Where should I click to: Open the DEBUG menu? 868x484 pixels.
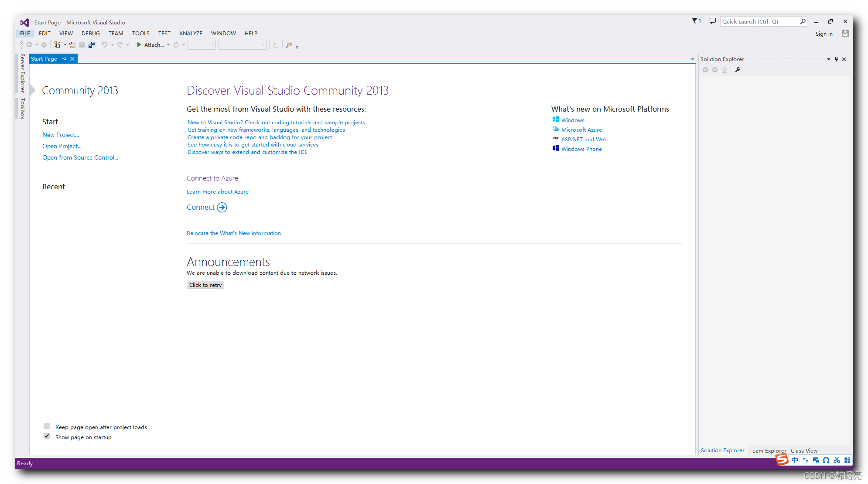coord(90,33)
